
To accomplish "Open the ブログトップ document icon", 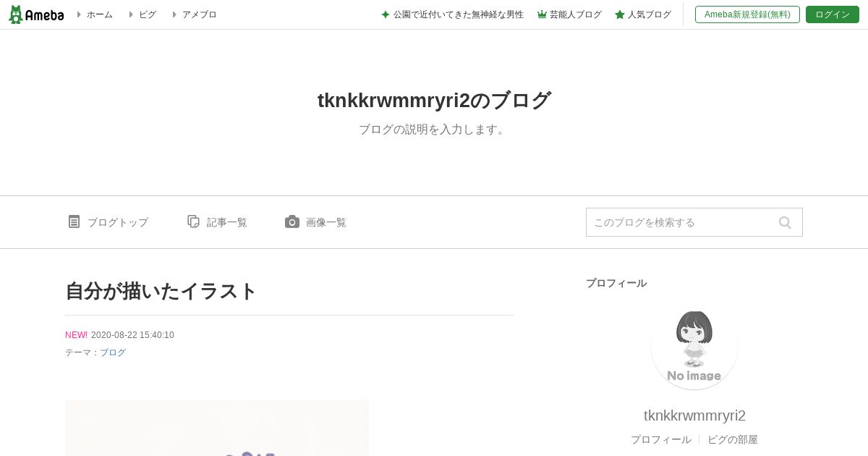I will (x=74, y=221).
